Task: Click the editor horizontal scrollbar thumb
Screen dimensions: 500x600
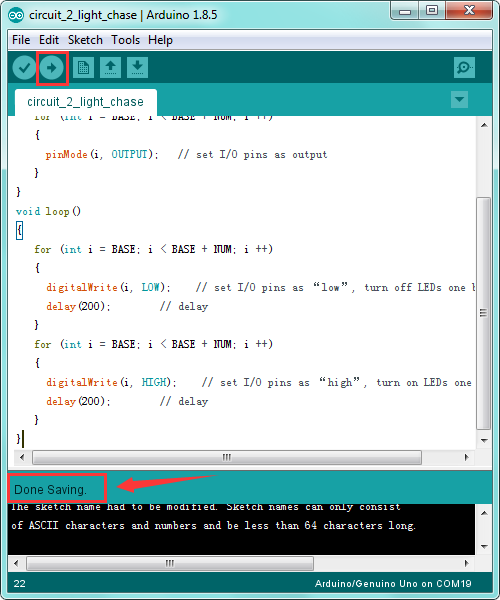Action: [x=227, y=457]
